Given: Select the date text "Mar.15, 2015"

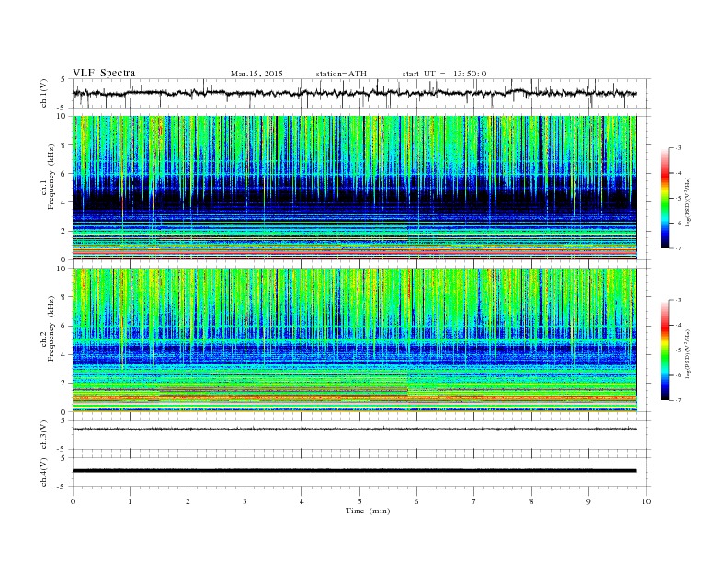Looking at the screenshot, I should tap(256, 74).
